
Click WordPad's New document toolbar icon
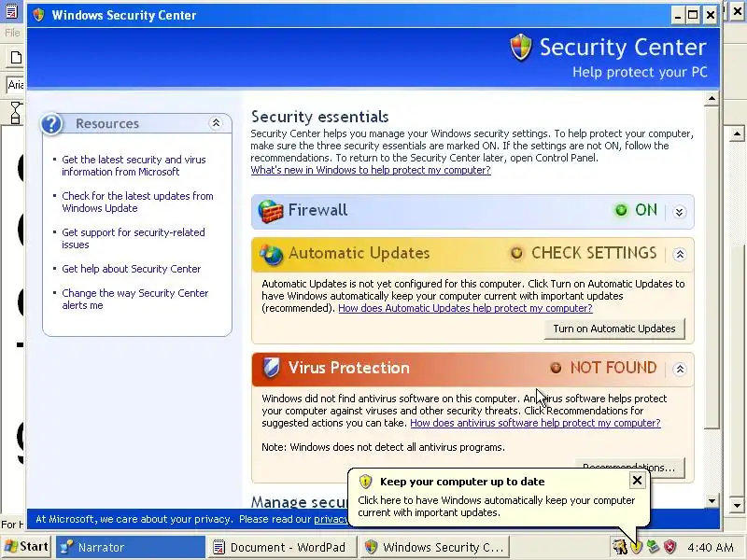pos(16,58)
